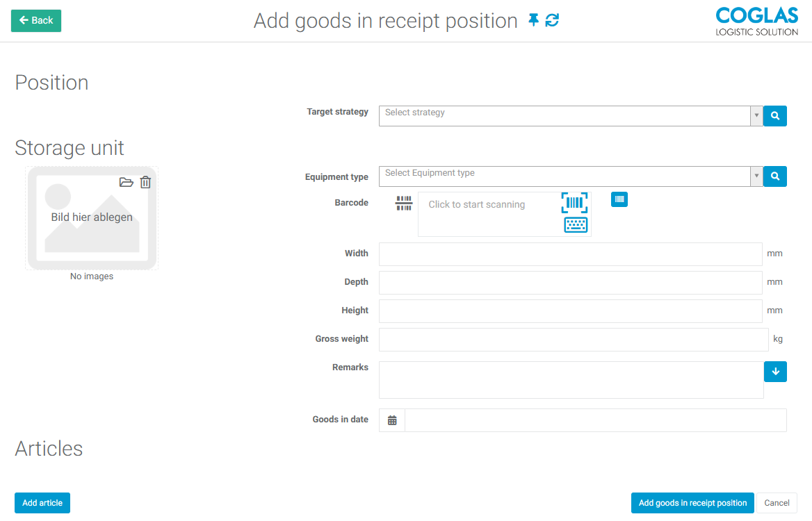The height and width of the screenshot is (521, 812).
Task: Open the folder icon to browse images
Action: tap(126, 182)
